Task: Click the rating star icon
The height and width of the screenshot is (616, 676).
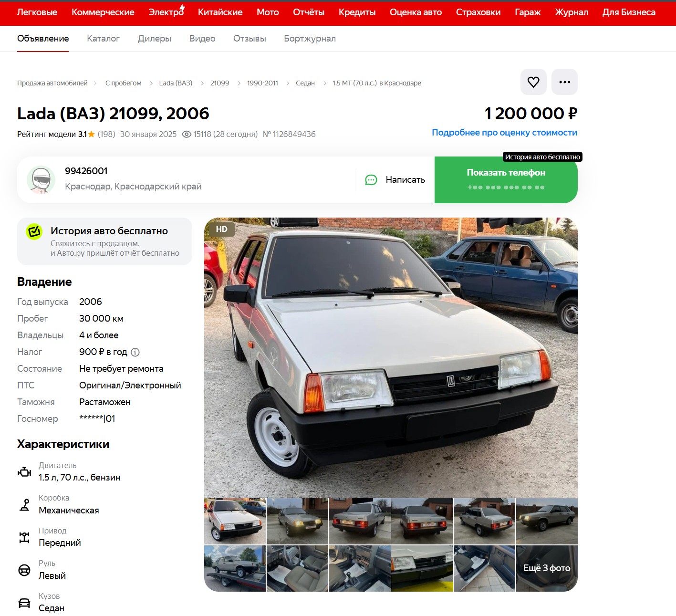Action: click(92, 134)
